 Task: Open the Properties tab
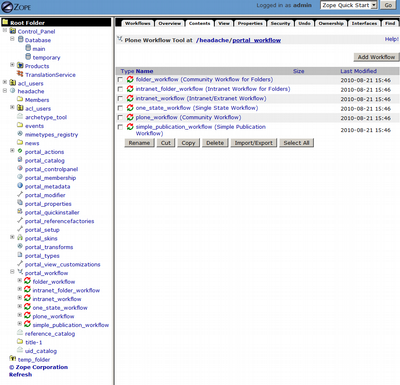(250, 23)
